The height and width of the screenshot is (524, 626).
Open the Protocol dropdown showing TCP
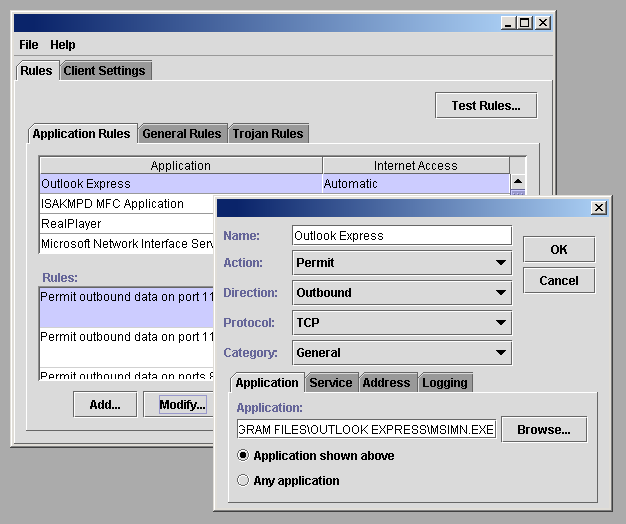[x=402, y=322]
